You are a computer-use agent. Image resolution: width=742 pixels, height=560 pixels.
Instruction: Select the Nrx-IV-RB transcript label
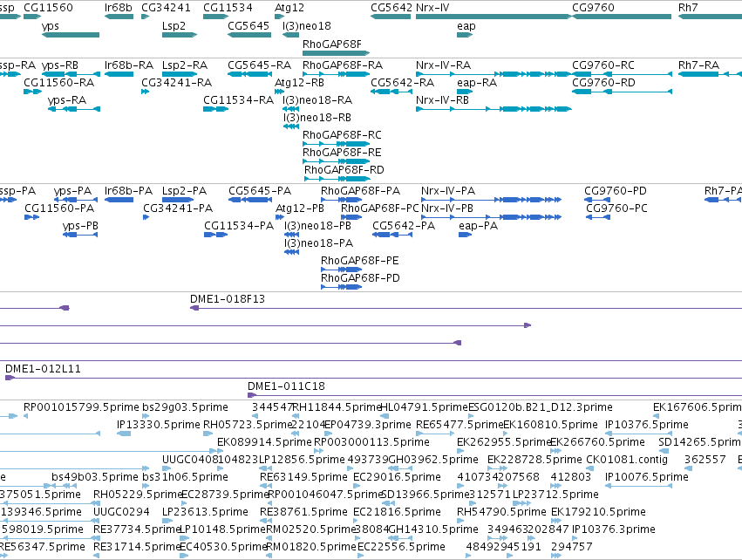pos(442,100)
